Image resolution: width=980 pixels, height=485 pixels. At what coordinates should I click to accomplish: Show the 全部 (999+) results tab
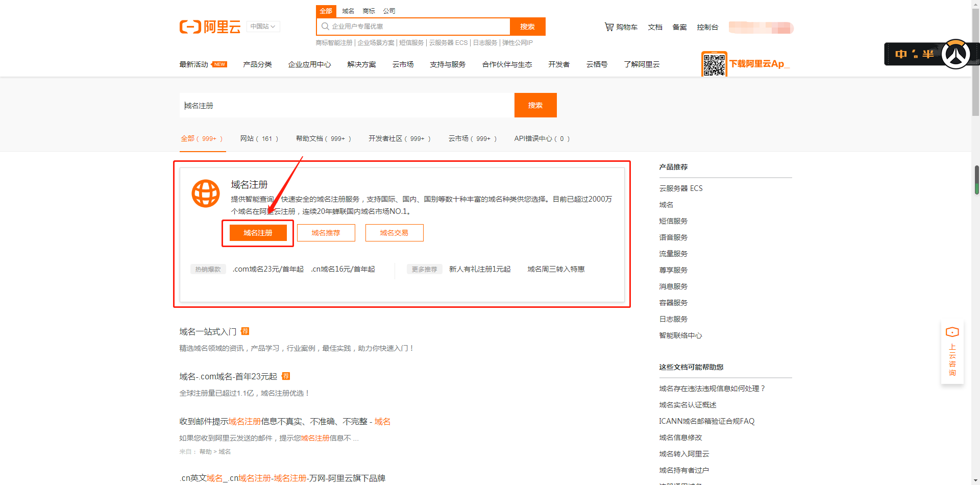[x=202, y=138]
